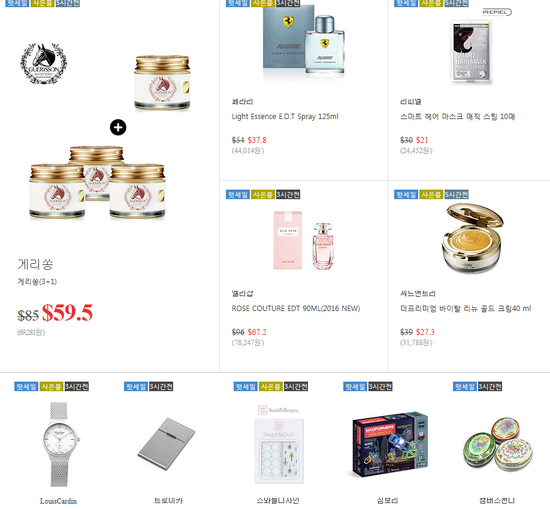Screen dimensions: 550x509
Task: Click the $59.5 Guerisson sale price
Action: [x=67, y=312]
